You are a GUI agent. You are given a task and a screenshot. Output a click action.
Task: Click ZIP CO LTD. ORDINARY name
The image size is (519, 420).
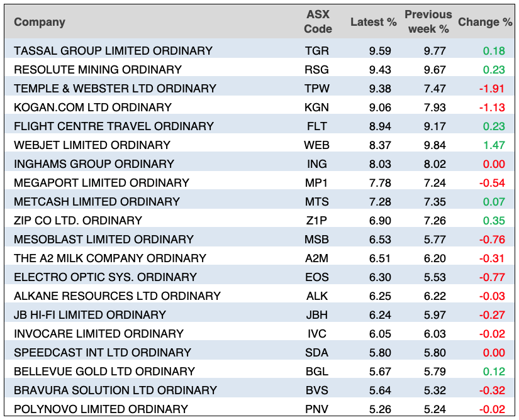pyautogui.click(x=78, y=221)
